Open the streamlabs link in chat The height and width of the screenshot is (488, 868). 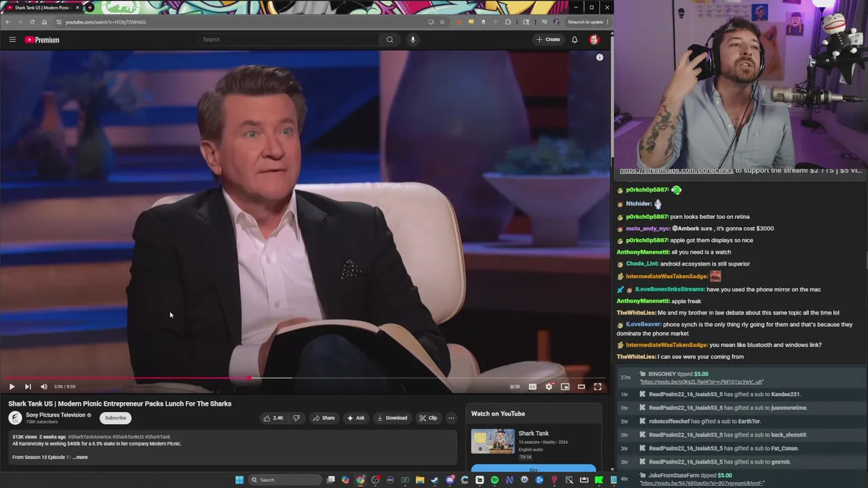pos(676,171)
